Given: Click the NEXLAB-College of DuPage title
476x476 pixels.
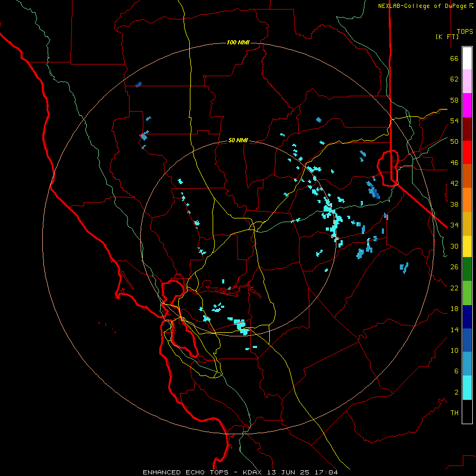Looking at the screenshot, I should point(425,6).
